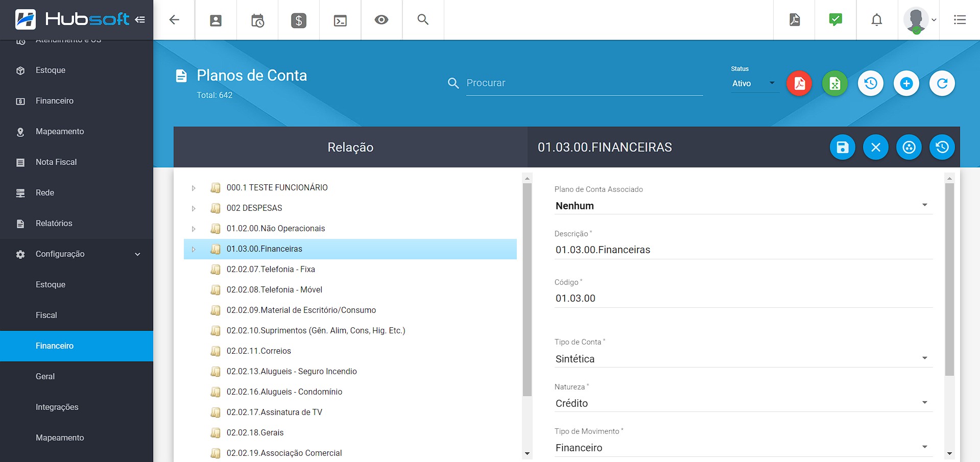
Task: Select 02.02.07.Telefonia - Fixa row
Action: (x=350, y=270)
